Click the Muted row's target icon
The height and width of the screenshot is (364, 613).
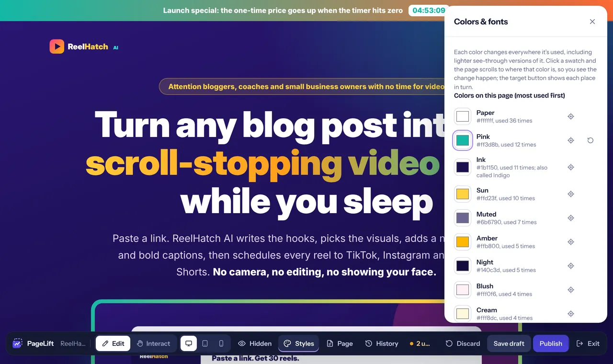point(571,218)
